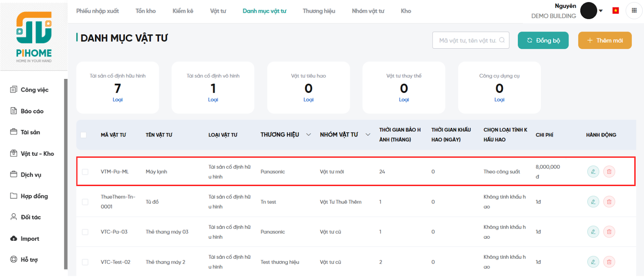
Task: Click the Đồng bộ sync button
Action: pyautogui.click(x=543, y=40)
